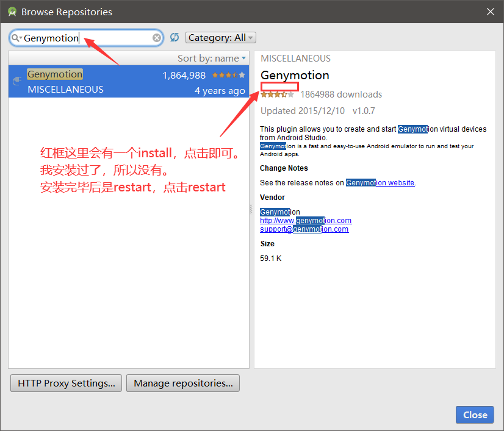Click the 4 years ago label
The image size is (504, 431).
tap(220, 91)
